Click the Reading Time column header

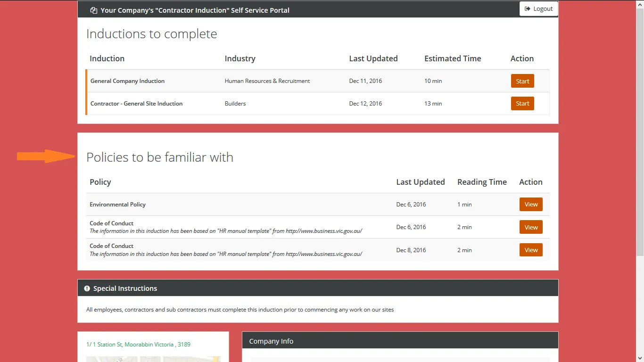(x=482, y=182)
